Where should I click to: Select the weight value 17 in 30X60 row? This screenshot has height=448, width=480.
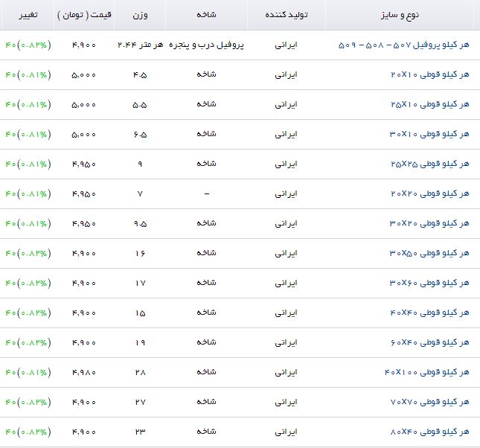[140, 284]
